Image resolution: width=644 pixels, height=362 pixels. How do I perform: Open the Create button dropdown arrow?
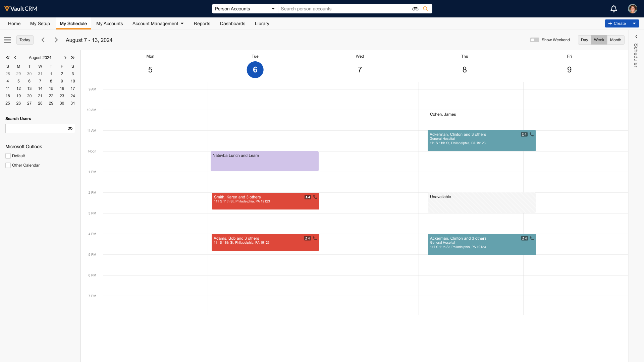[x=634, y=23]
